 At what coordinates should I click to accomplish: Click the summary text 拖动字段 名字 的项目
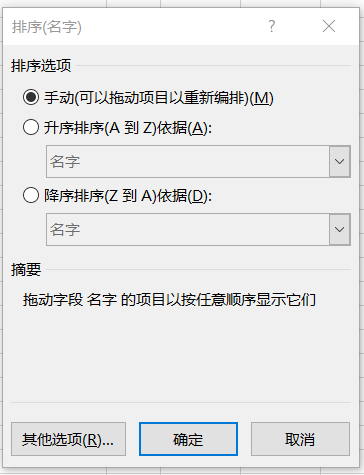94,300
